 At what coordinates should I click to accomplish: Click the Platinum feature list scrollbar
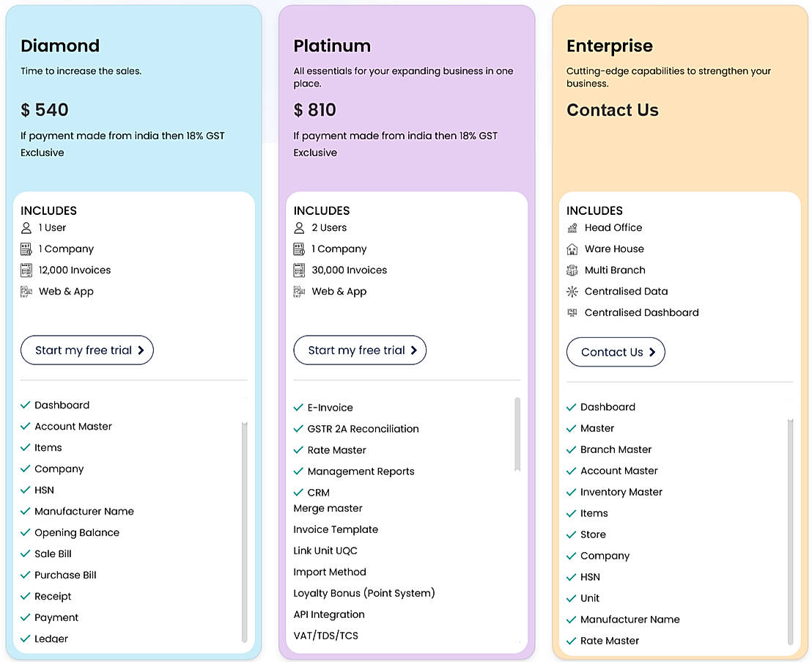[517, 434]
